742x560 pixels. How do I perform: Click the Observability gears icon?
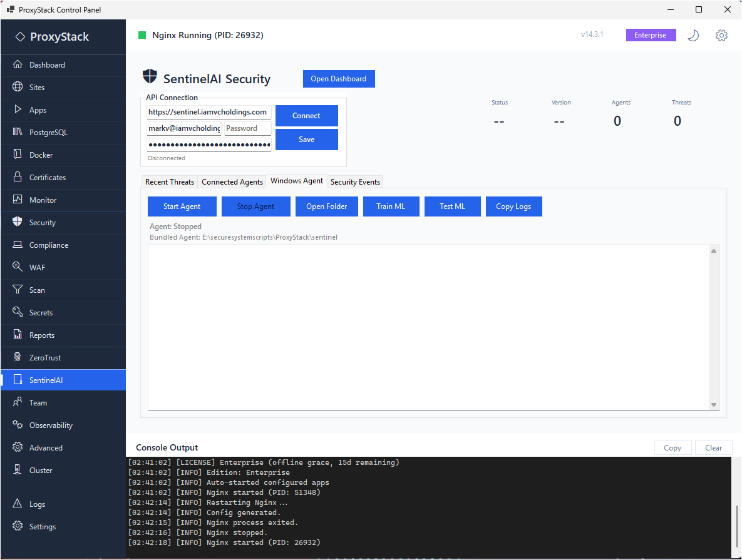(x=18, y=424)
